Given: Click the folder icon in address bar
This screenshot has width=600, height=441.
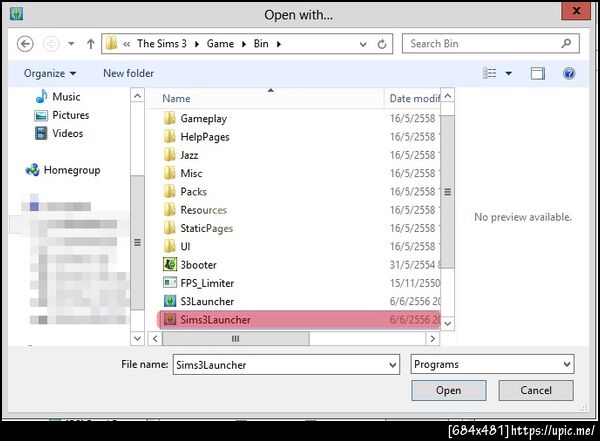Looking at the screenshot, I should click(x=111, y=44).
